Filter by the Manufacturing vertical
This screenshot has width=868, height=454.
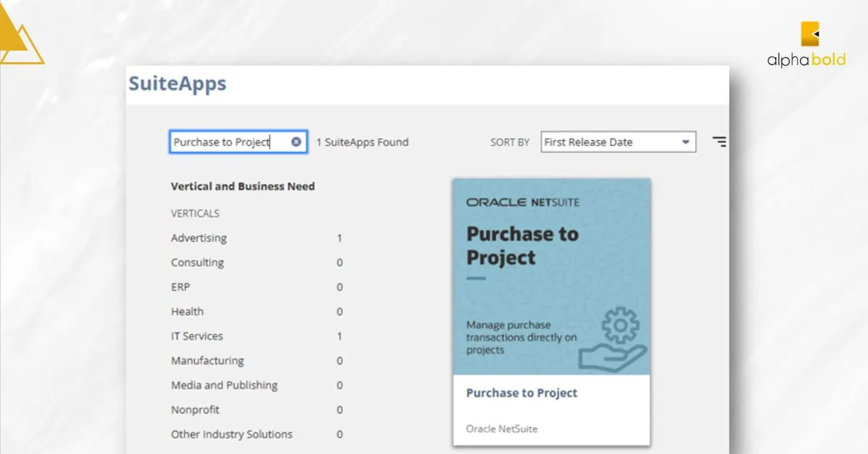(208, 361)
